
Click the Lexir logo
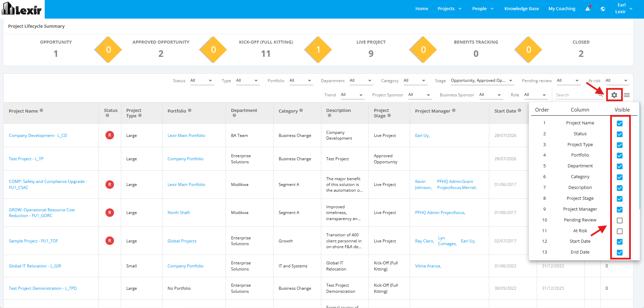tap(22, 9)
